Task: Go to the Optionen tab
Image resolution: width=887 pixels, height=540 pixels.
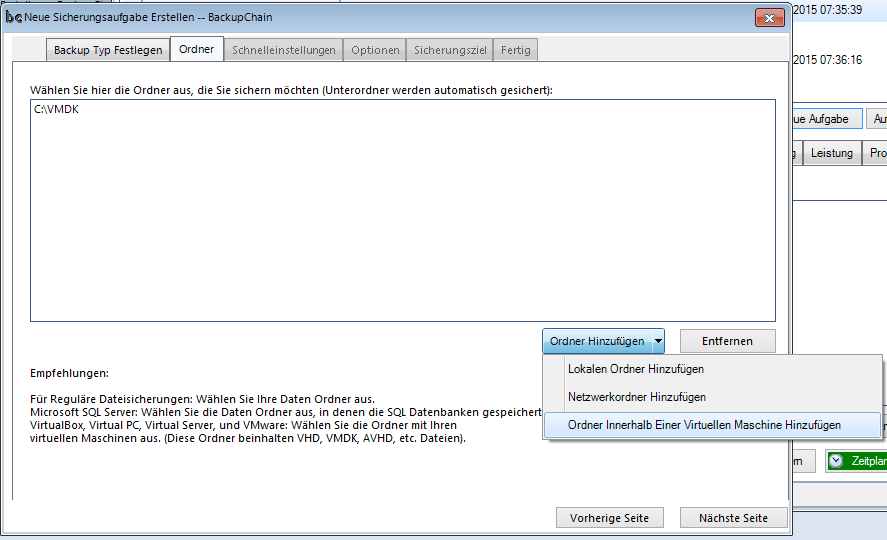Action: pyautogui.click(x=375, y=50)
